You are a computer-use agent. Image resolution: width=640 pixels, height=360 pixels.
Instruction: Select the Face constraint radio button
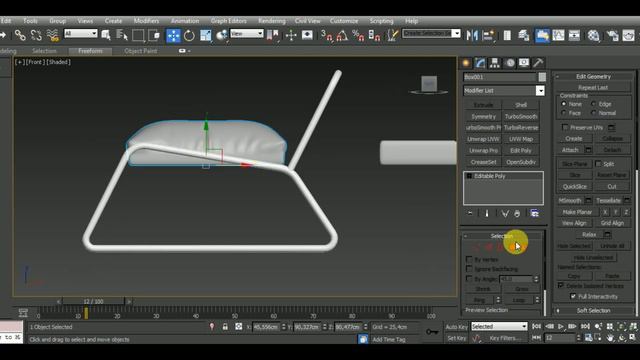pos(564,113)
